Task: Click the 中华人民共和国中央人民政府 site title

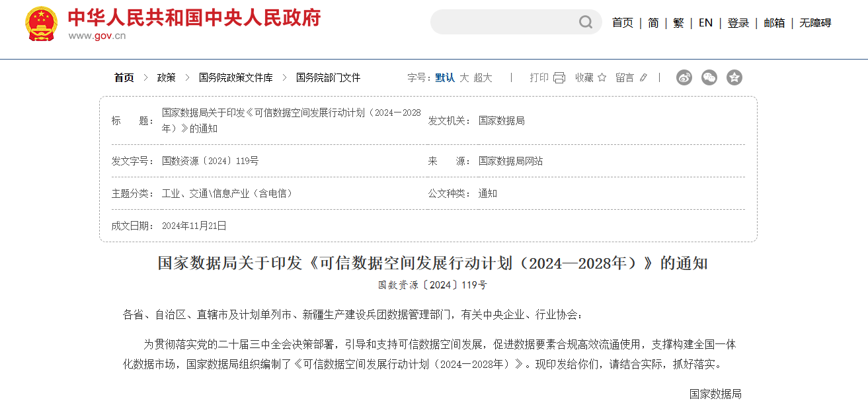Action: 194,17
